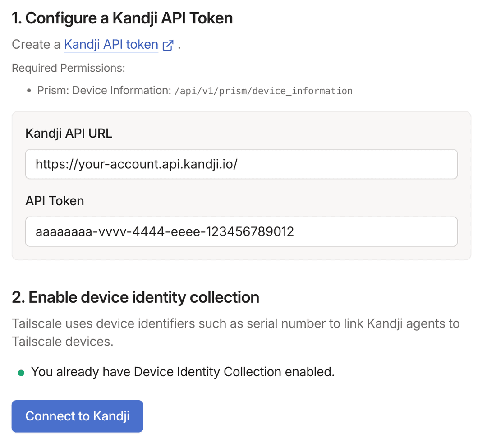Click the heading Enable device identity collection
The image size is (487, 448).
pos(135,297)
